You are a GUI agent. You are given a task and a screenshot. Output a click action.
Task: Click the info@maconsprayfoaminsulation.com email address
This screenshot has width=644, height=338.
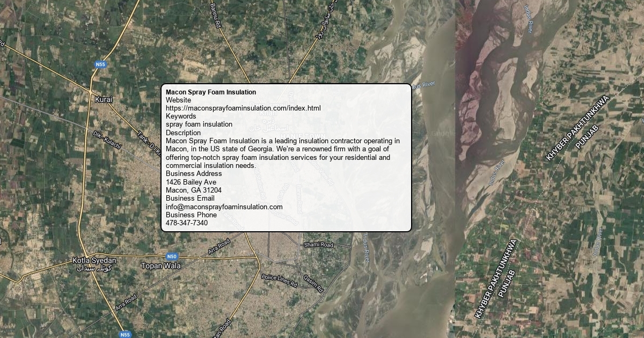[224, 207]
